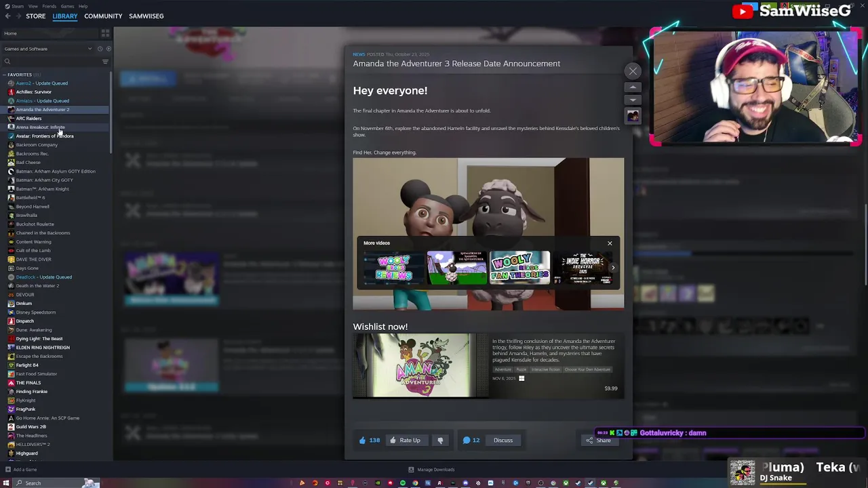Viewport: 868px width, 488px height.
Task: Open the View menu
Action: (33, 6)
